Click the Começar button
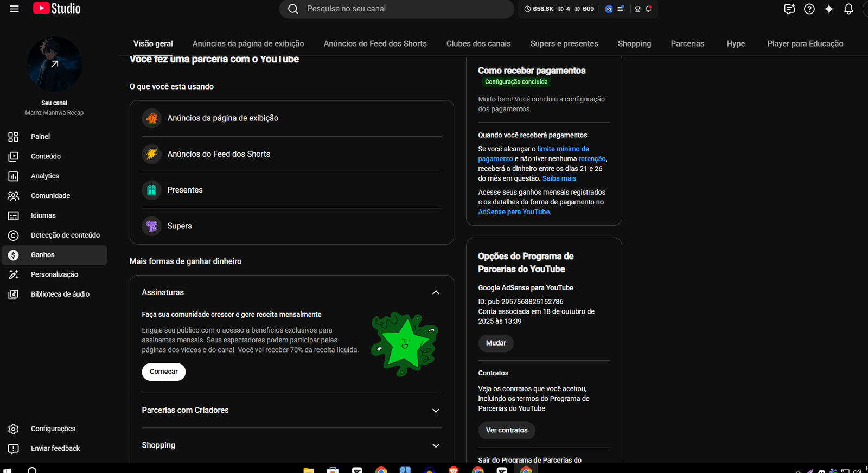The image size is (868, 473). [x=164, y=372]
